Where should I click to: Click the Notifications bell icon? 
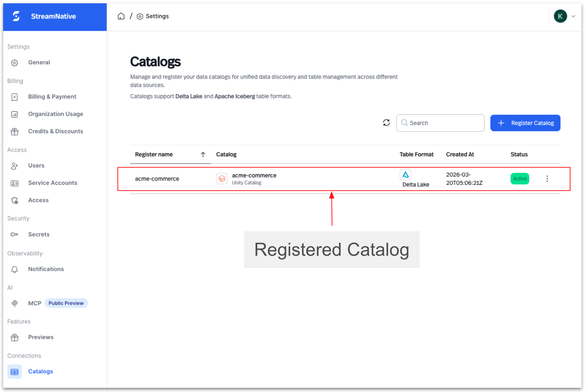(x=14, y=269)
